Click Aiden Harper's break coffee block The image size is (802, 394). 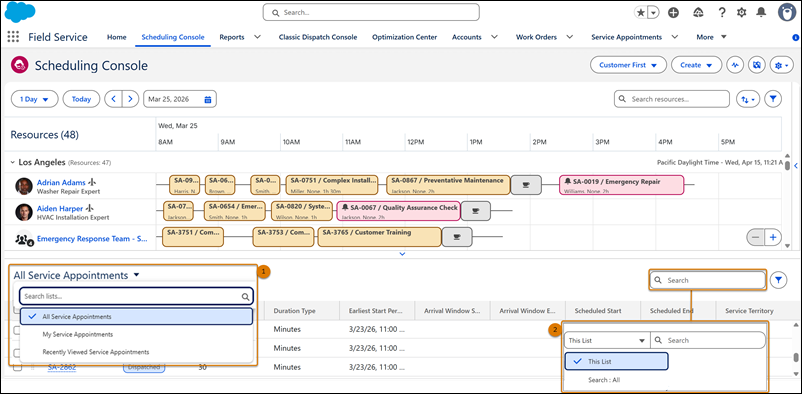tap(476, 211)
